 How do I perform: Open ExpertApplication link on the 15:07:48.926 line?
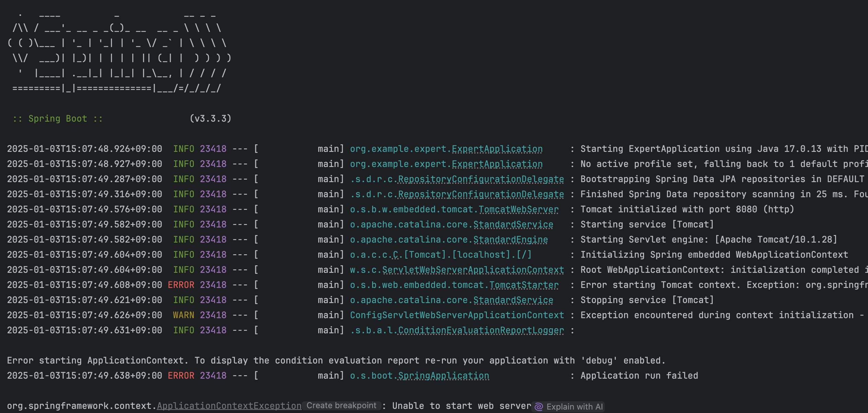(497, 149)
